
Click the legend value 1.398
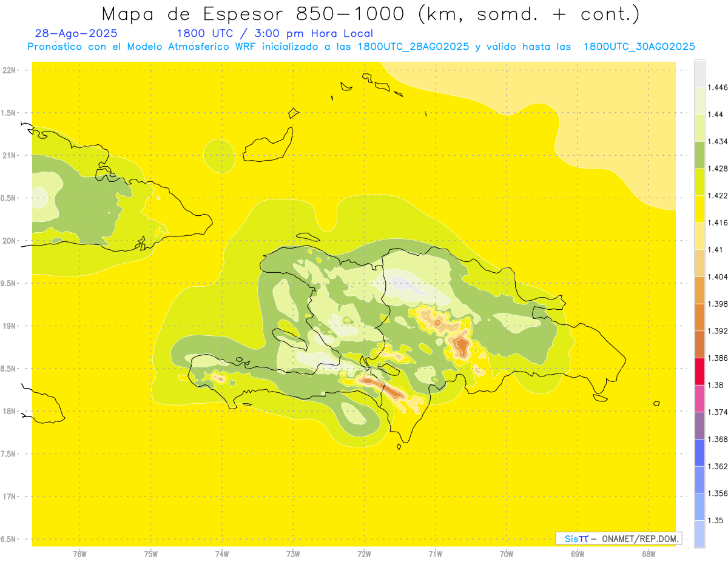(x=718, y=304)
